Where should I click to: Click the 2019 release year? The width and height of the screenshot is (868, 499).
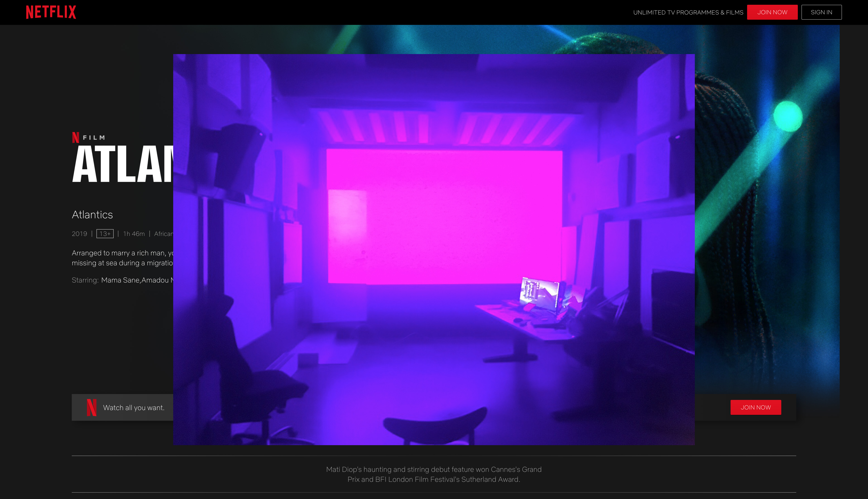[79, 234]
